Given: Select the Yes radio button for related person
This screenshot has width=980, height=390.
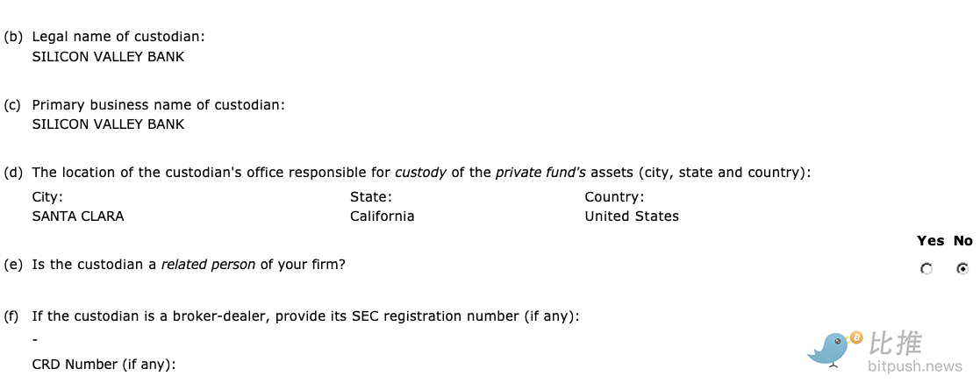Looking at the screenshot, I should 926,269.
